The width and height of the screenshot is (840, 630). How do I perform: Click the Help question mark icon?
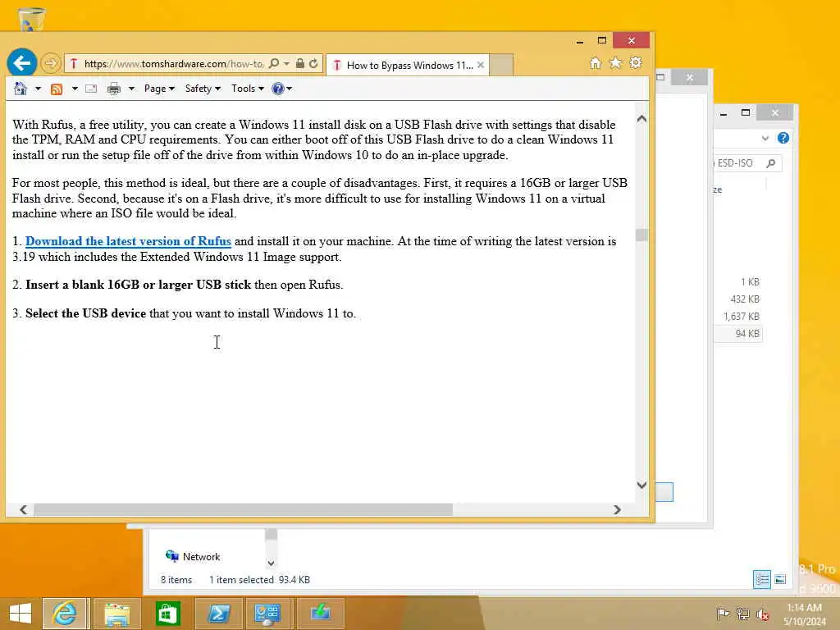278,89
